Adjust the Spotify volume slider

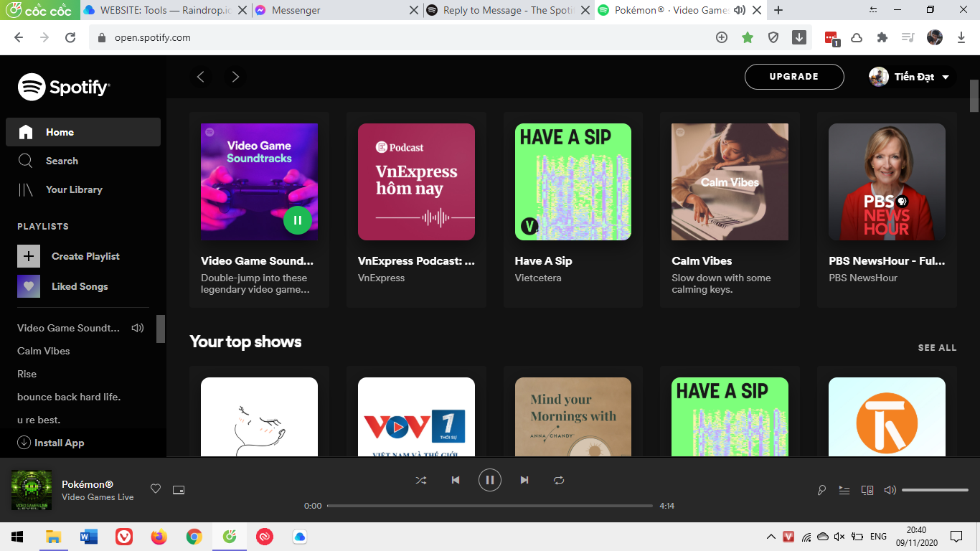tap(935, 490)
